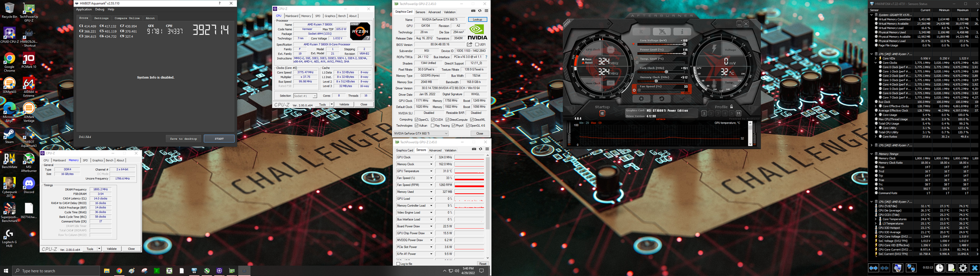980x276 pixels.
Task: Click the Windows Start button
Action: point(6,270)
